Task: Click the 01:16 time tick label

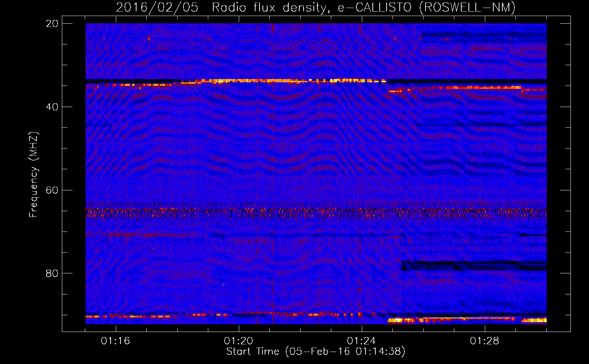Action: pyautogui.click(x=115, y=341)
